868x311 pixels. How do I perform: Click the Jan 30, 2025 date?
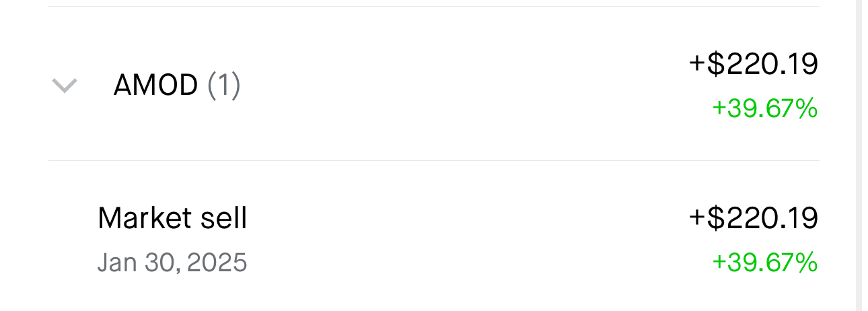pos(172,263)
